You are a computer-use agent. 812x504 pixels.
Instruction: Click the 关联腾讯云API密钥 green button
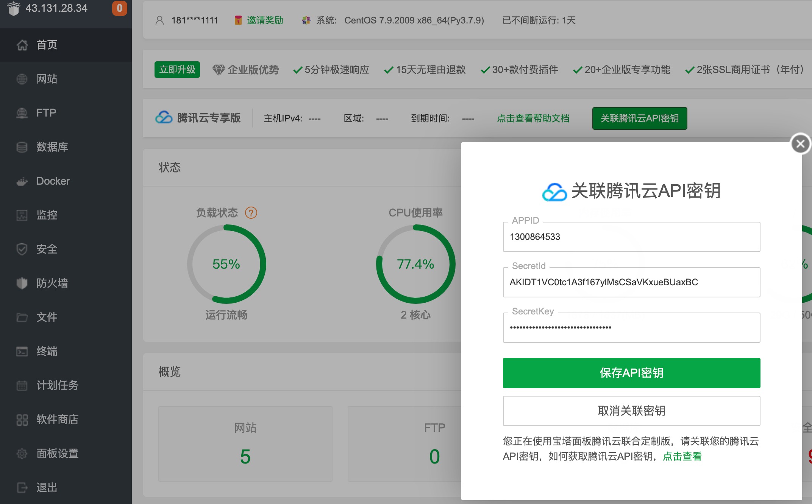[x=640, y=118]
